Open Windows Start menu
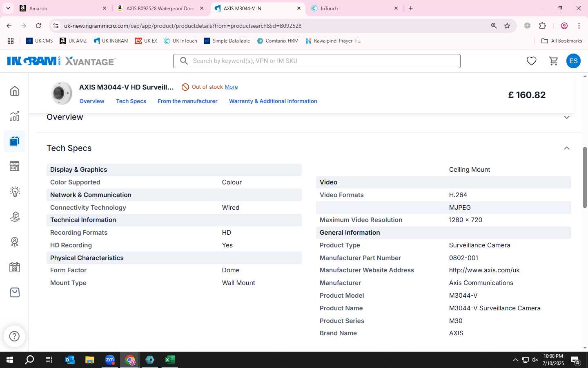This screenshot has width=588, height=368. pos(10,360)
